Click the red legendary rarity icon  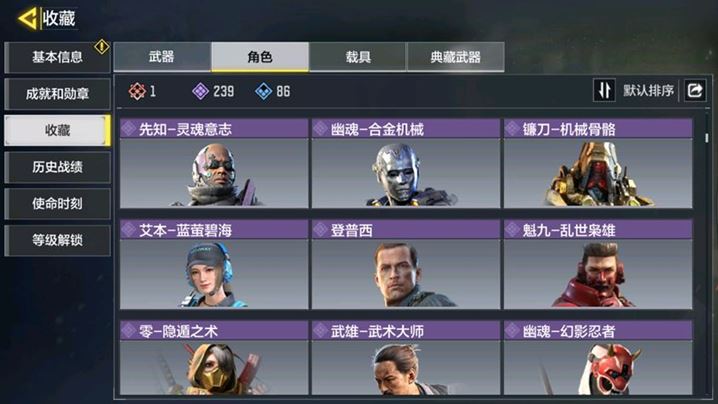[x=137, y=91]
